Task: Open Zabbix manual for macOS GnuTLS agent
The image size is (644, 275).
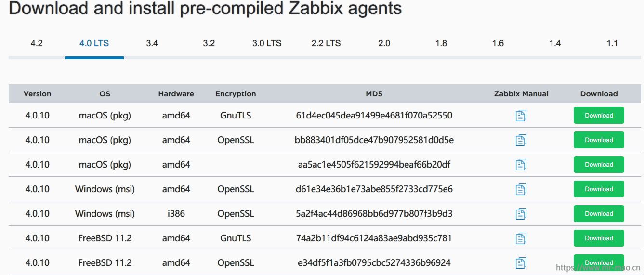Action: (x=521, y=116)
